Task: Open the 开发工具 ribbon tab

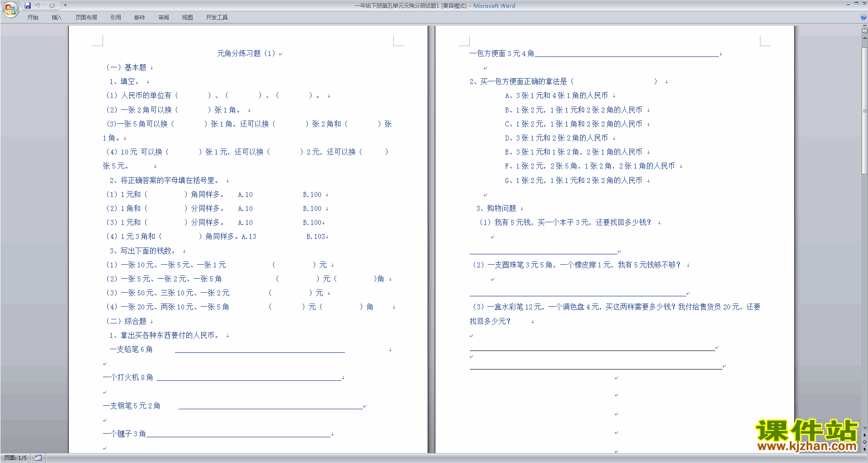Action: click(217, 18)
